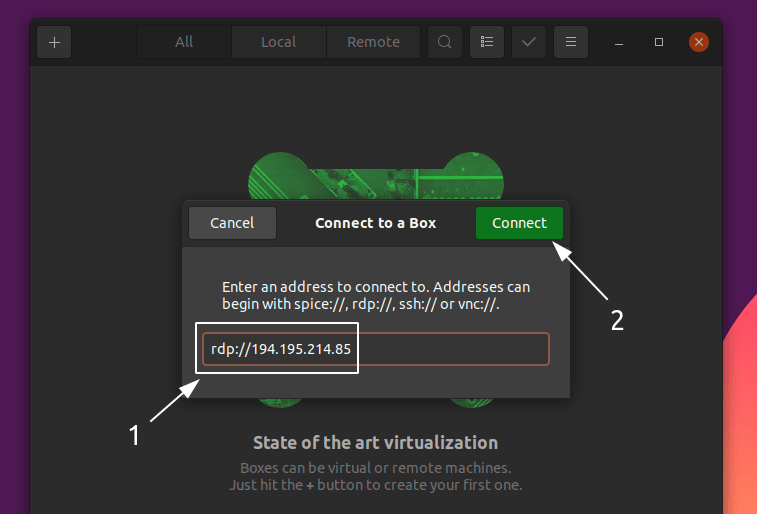Click the "Connect to a Box" dialog title
Screen dimensions: 757x514
pos(375,223)
